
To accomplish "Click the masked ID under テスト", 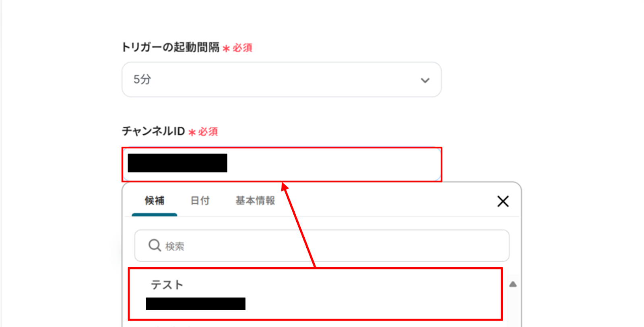I will (196, 304).
